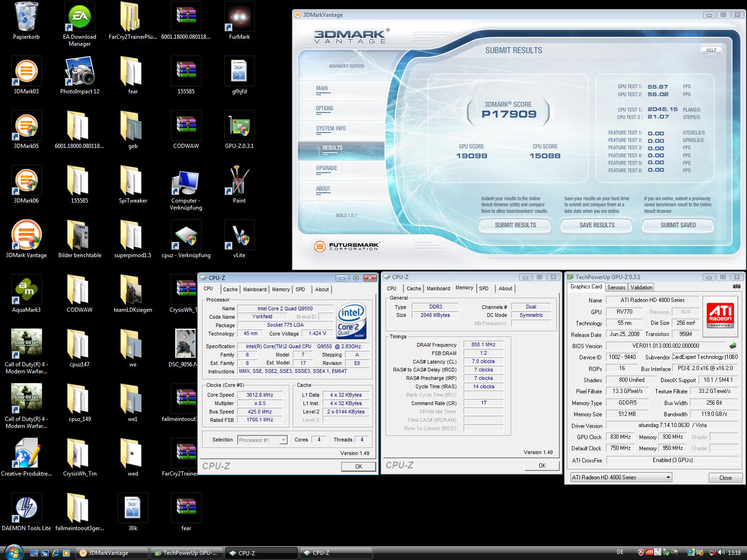Click the Enabled (3 GPUs) CrossFire field

coord(672,460)
